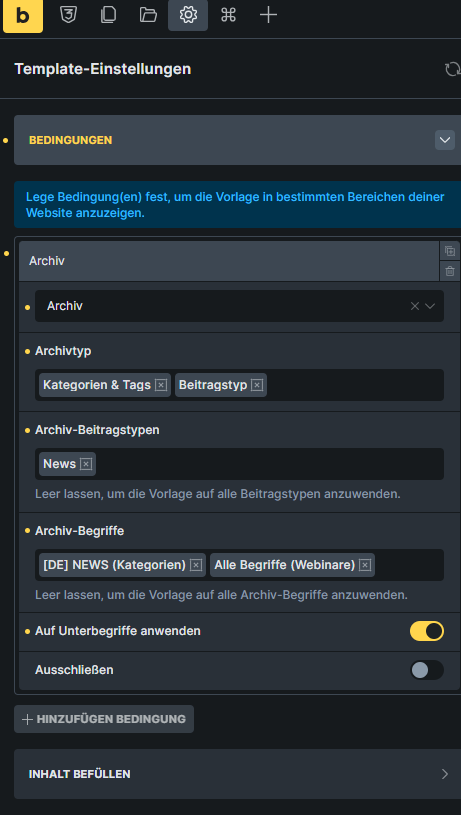461x815 pixels.
Task: Disable Auf Unterbegriffe anwenden toggle
Action: coord(427,631)
